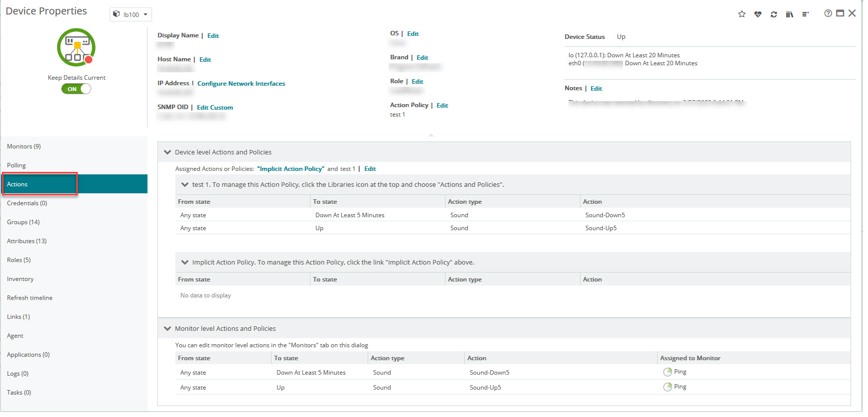This screenshot has width=868, height=417.
Task: Click the small header collapse arrow
Action: pos(431,135)
